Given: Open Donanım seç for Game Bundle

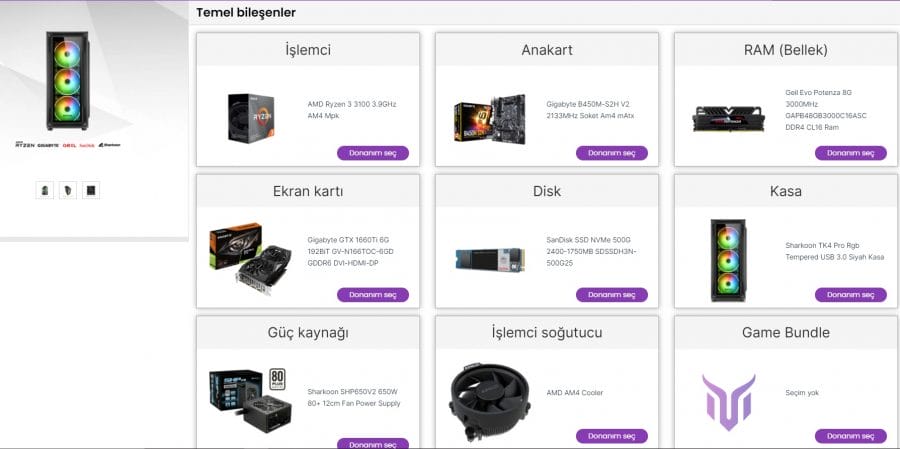Looking at the screenshot, I should point(851,436).
